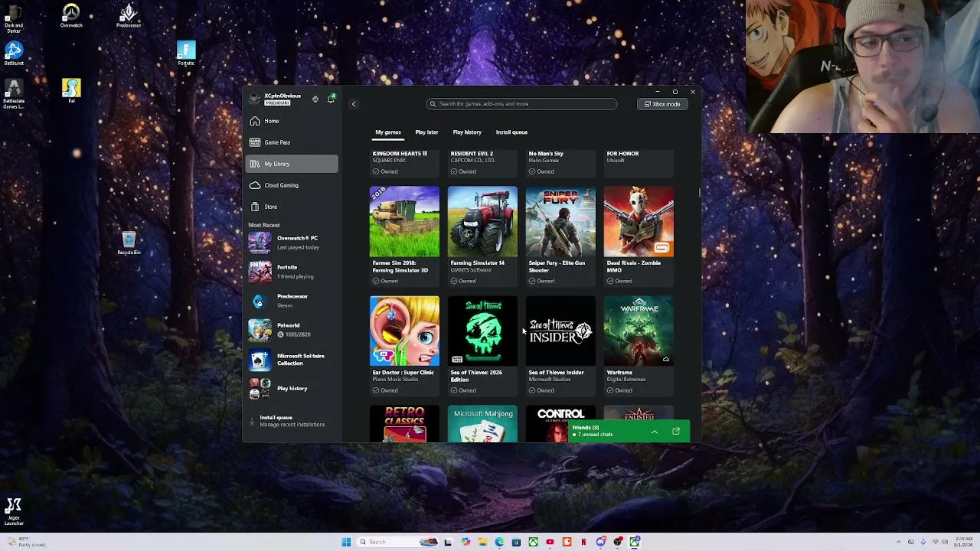Switch to the Play history tab
Screen dimensions: 980x551
pyautogui.click(x=467, y=132)
